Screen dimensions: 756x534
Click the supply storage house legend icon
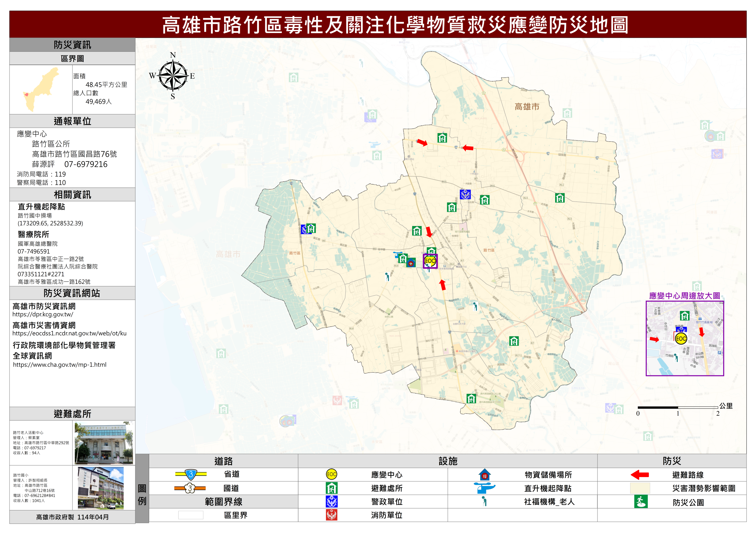(x=484, y=474)
